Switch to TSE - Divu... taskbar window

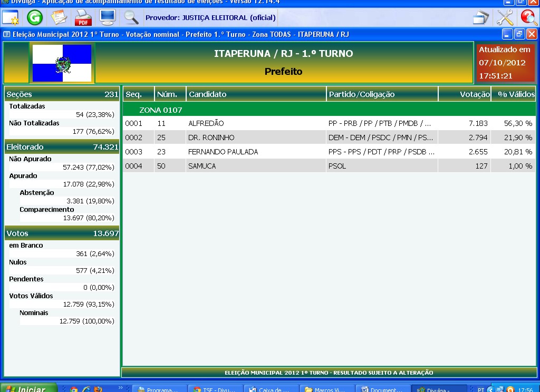coord(215,389)
